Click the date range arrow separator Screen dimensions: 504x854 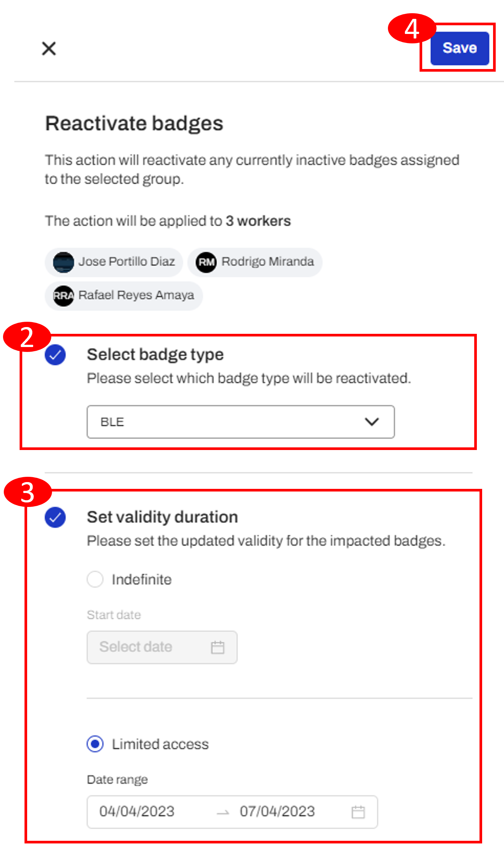pyautogui.click(x=223, y=813)
